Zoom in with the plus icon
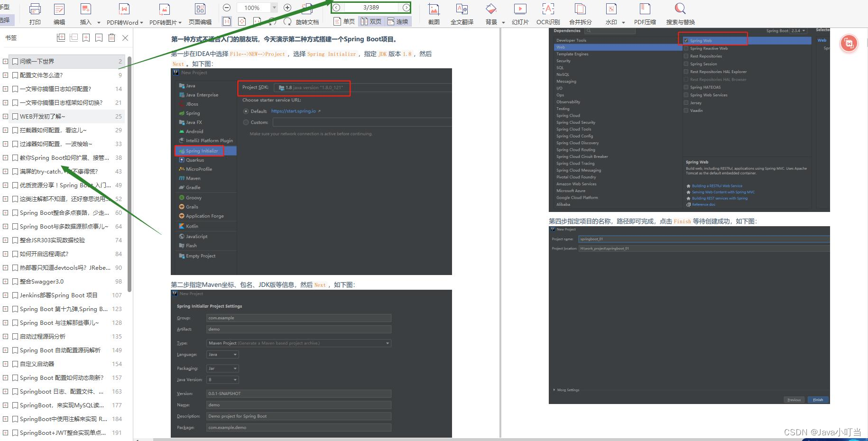The height and width of the screenshot is (441, 868). (287, 8)
